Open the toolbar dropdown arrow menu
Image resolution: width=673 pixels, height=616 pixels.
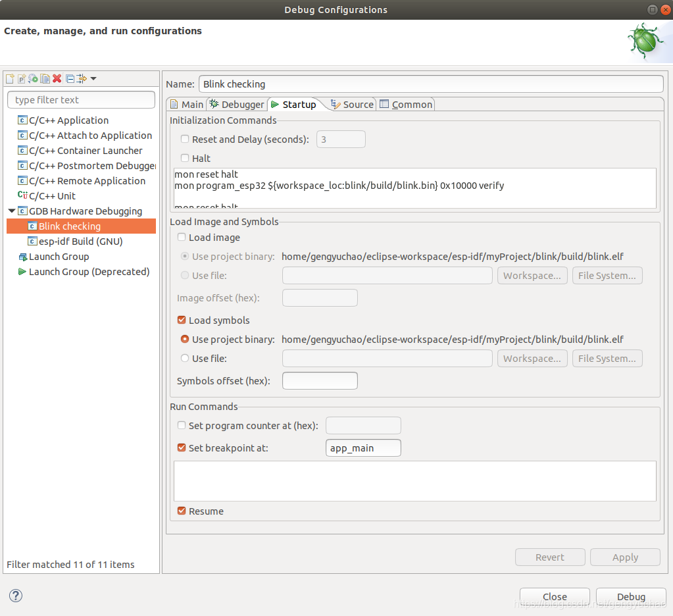pos(93,78)
